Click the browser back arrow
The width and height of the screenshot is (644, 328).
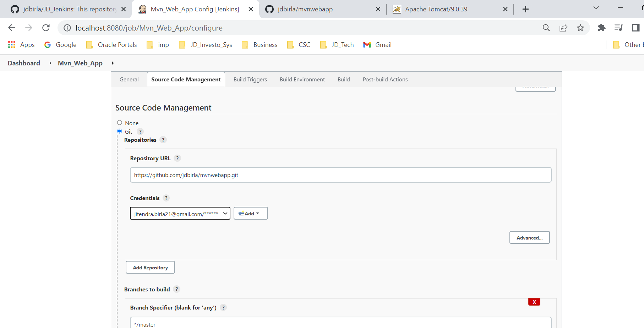click(12, 28)
